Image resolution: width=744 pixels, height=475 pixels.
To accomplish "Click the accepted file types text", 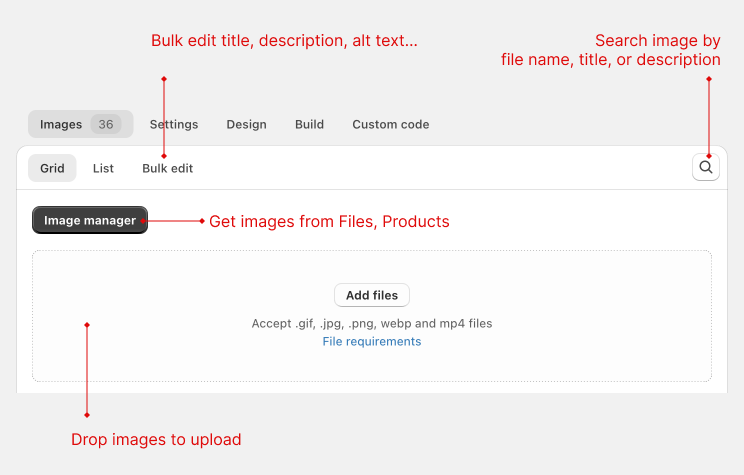I will [372, 324].
